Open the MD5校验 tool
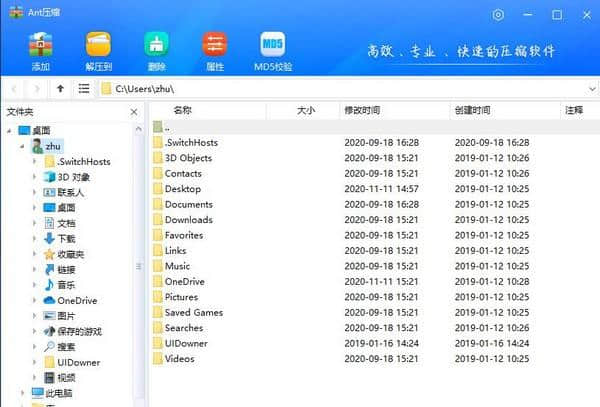The height and width of the screenshot is (407, 600). click(x=273, y=52)
